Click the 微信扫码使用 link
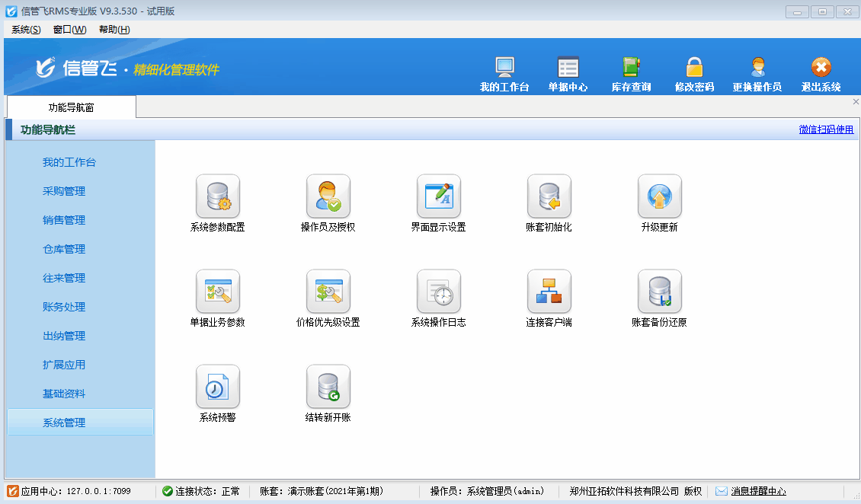861x504 pixels. pos(826,129)
